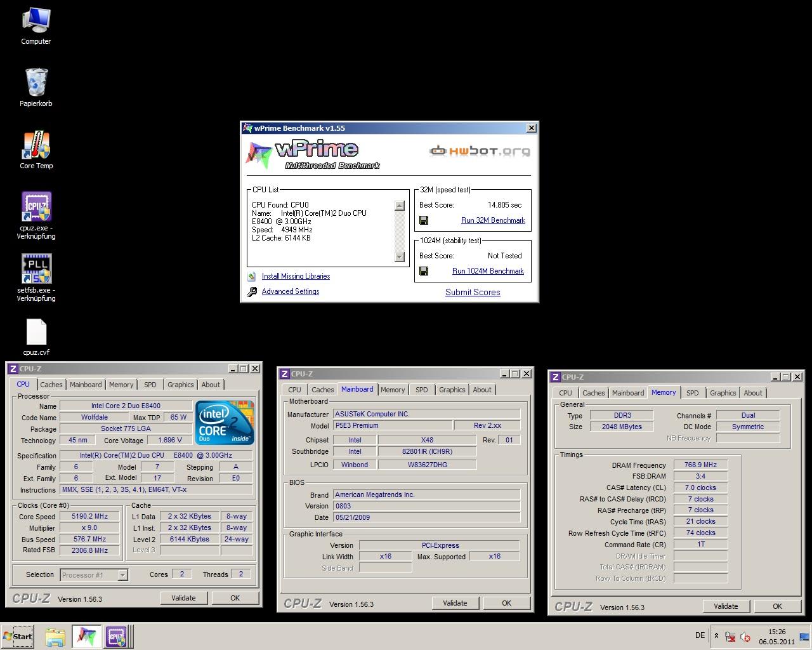The height and width of the screenshot is (650, 812).
Task: Open the Processor #1 selection dropdown
Action: (123, 575)
